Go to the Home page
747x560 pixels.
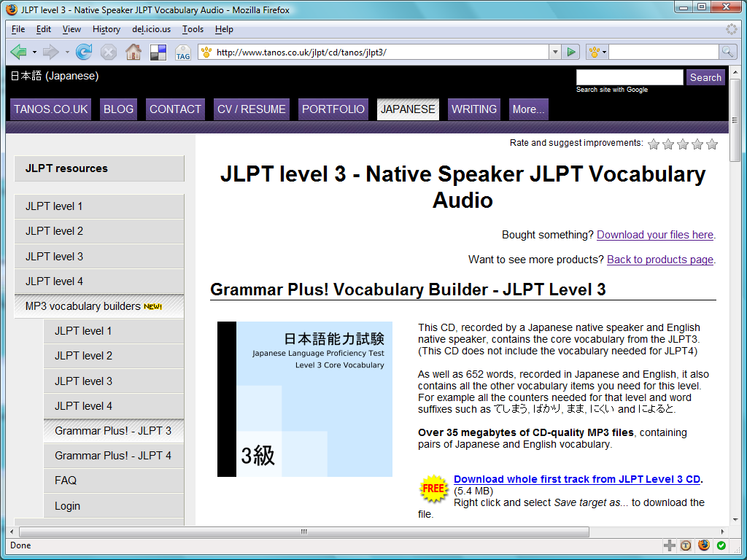[133, 52]
